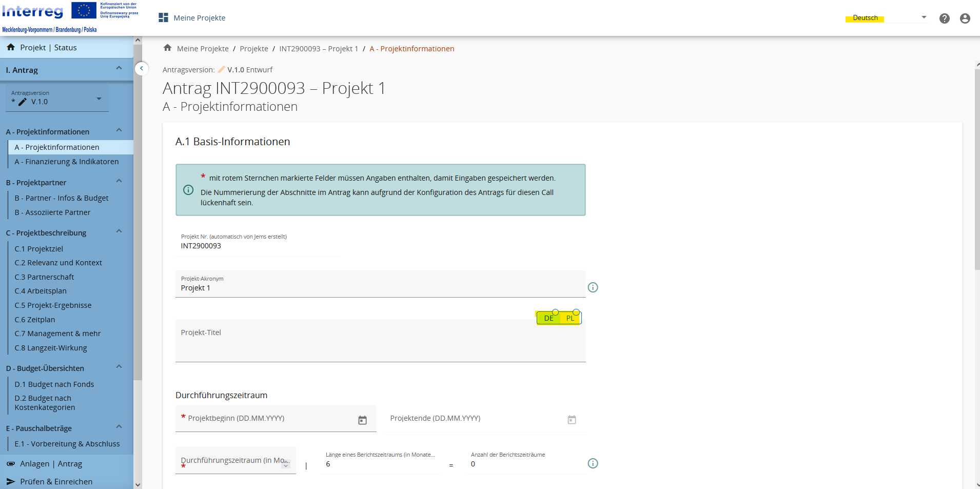Switch Projekt-Titel language to PL
The height and width of the screenshot is (489, 980).
pyautogui.click(x=570, y=318)
